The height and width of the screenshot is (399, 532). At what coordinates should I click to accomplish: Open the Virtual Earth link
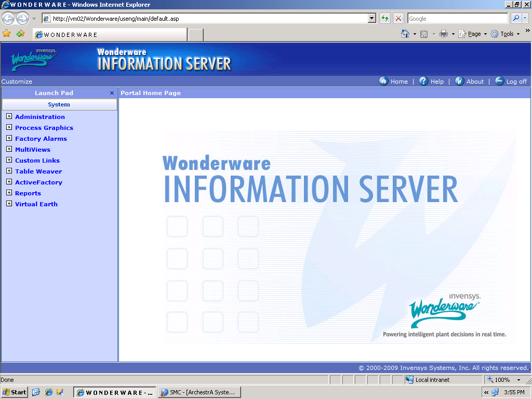tap(36, 204)
